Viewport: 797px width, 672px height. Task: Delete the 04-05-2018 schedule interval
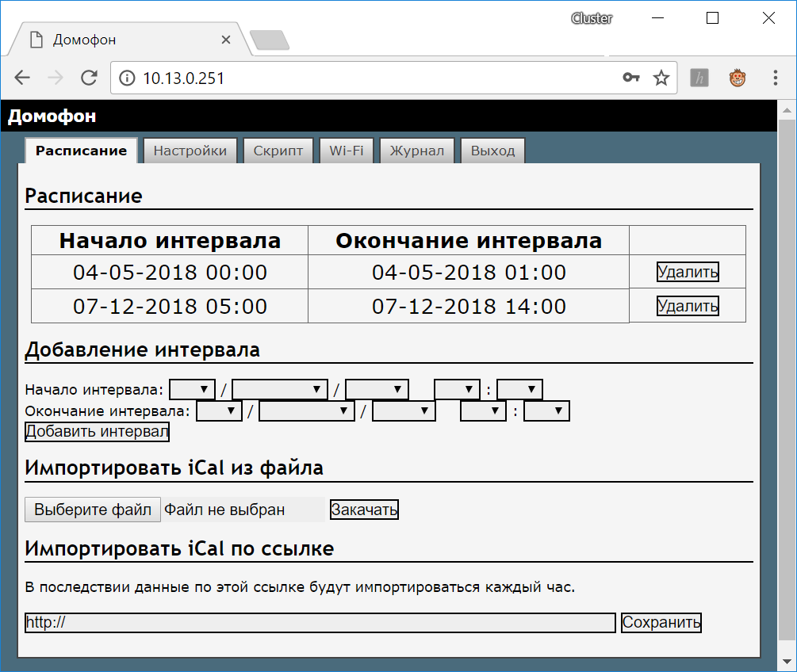point(687,272)
